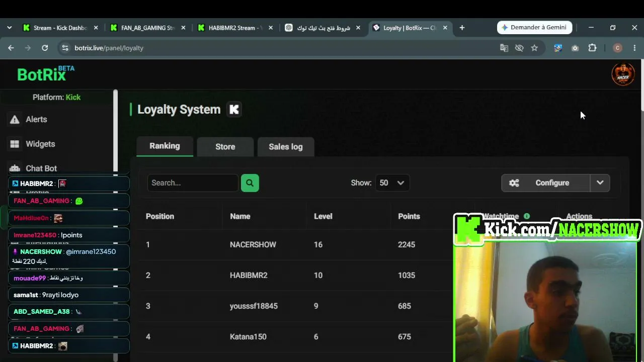The image size is (644, 362).
Task: Click the page vertical scrollbar
Action: click(x=641, y=85)
